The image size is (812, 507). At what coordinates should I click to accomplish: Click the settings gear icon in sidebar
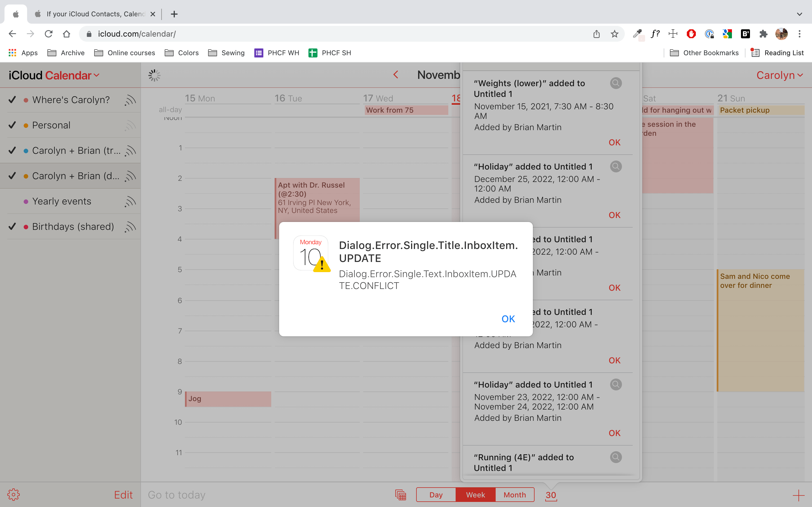pyautogui.click(x=14, y=495)
